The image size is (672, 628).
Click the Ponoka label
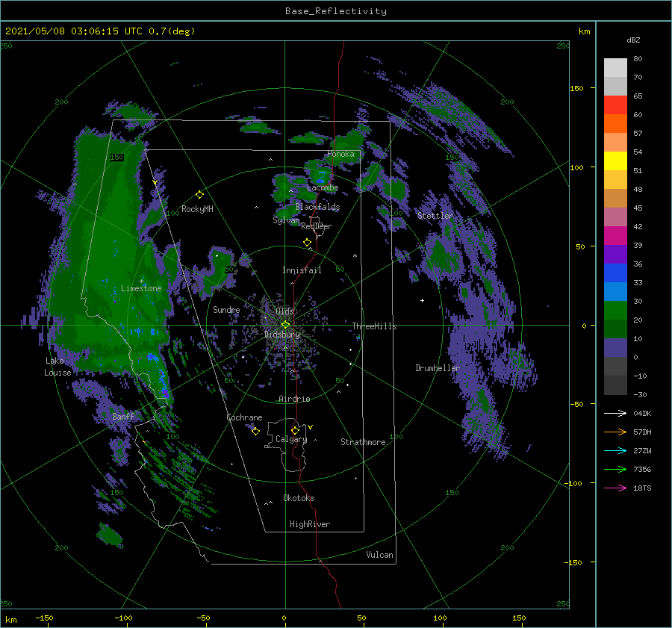340,155
